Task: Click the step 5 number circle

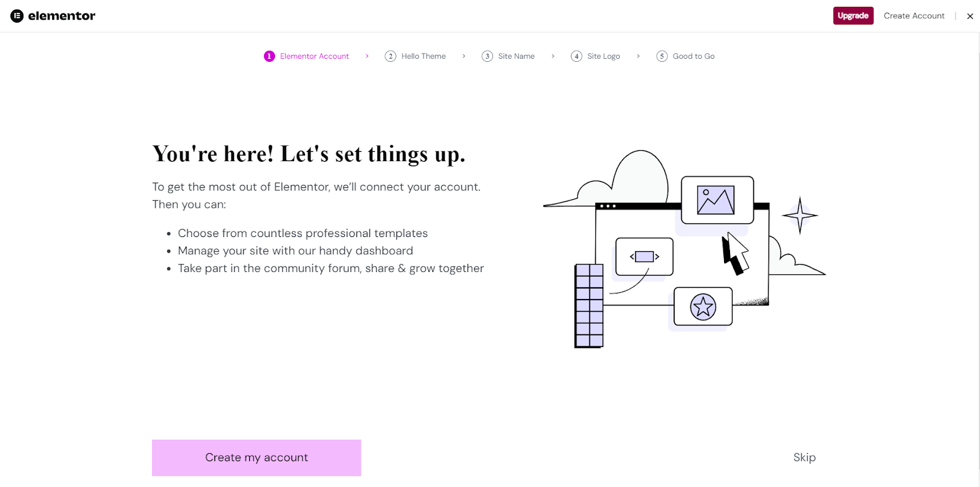Action: (662, 56)
